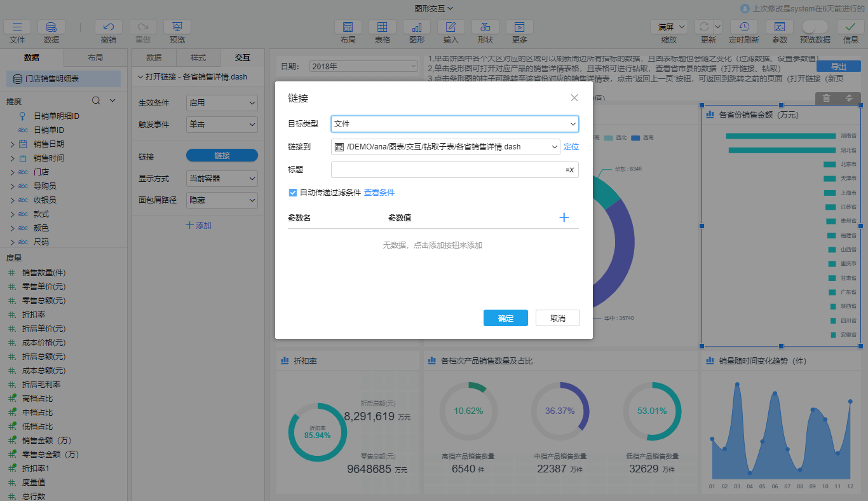Click the 查看条件 link
The height and width of the screenshot is (501, 868).
[x=379, y=193]
